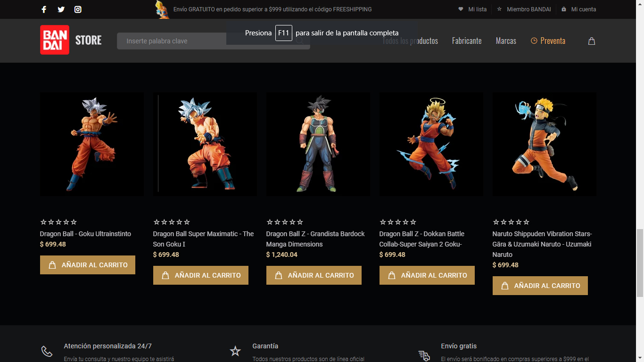This screenshot has width=644, height=362.
Task: Open the Instagram social icon
Action: 78,9
